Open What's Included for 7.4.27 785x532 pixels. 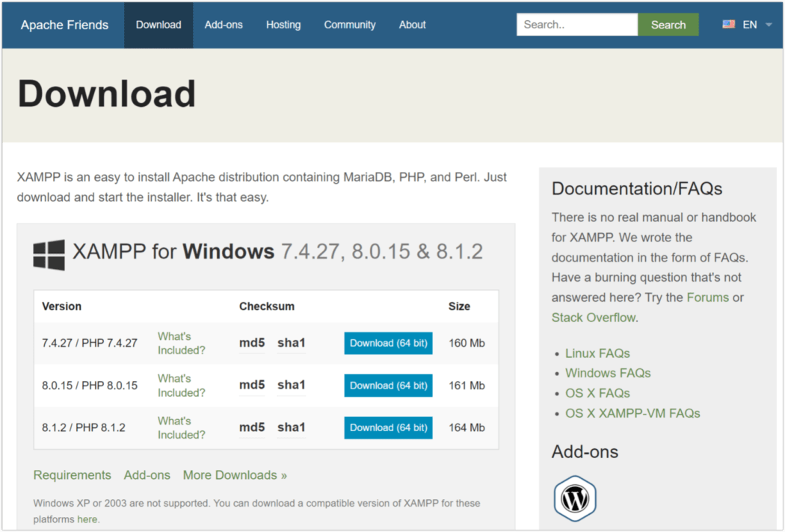pyautogui.click(x=181, y=343)
